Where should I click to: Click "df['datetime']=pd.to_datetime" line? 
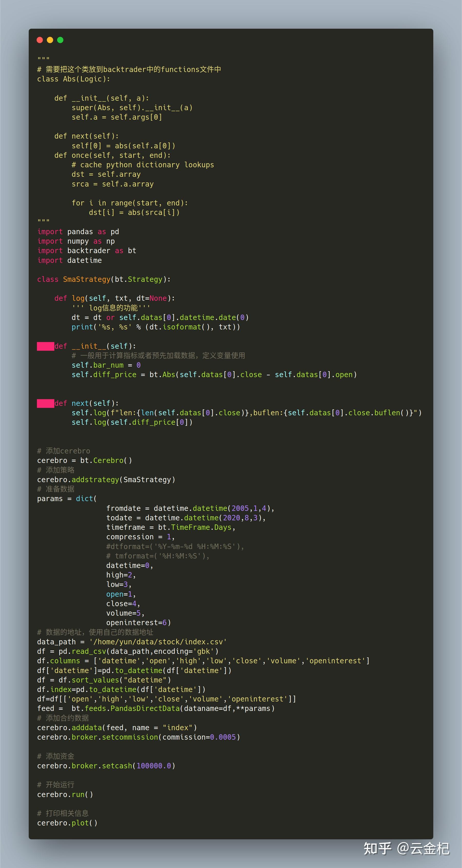click(134, 670)
